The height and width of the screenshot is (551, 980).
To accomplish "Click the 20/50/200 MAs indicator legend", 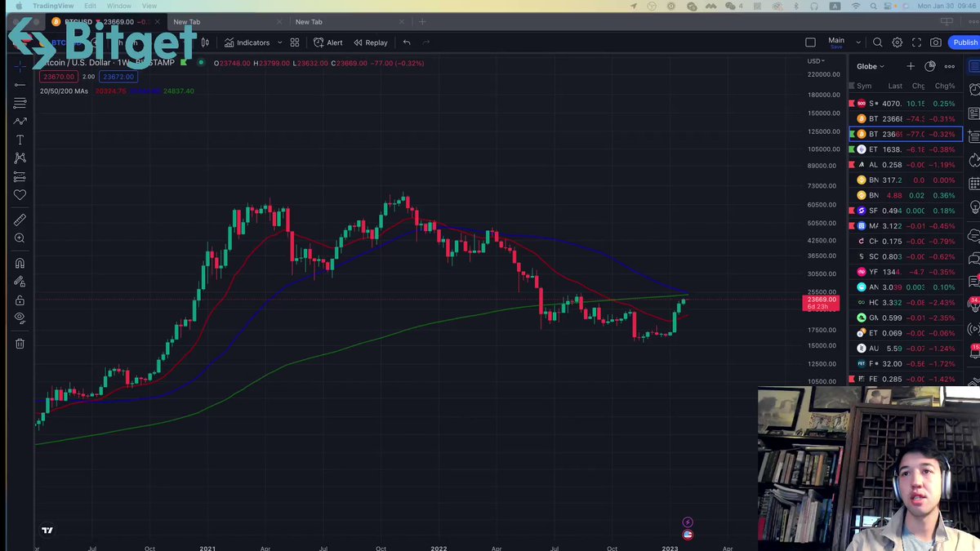I will [64, 91].
